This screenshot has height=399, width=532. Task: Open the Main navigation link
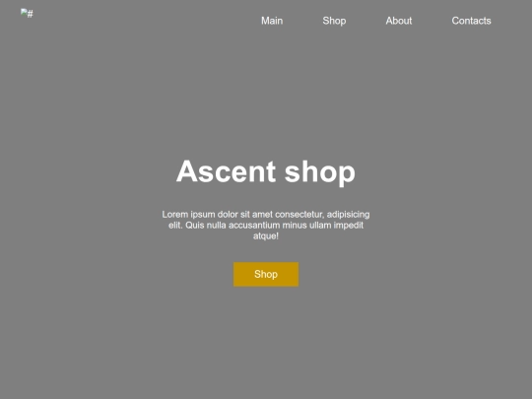(x=272, y=21)
